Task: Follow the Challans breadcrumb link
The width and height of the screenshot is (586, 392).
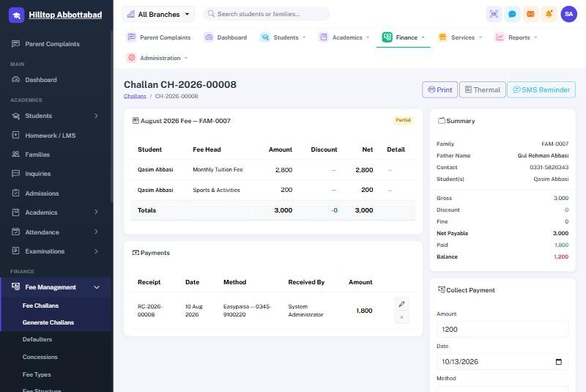Action: [x=135, y=96]
